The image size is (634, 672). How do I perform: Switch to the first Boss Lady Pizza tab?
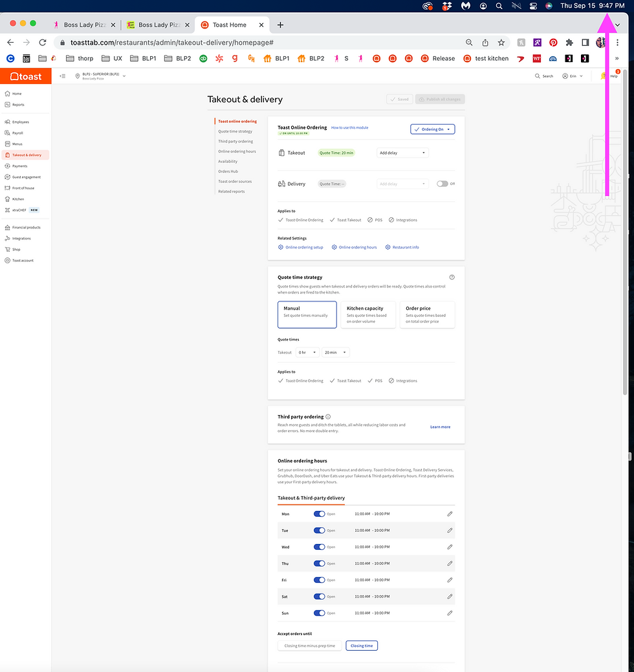click(x=85, y=25)
